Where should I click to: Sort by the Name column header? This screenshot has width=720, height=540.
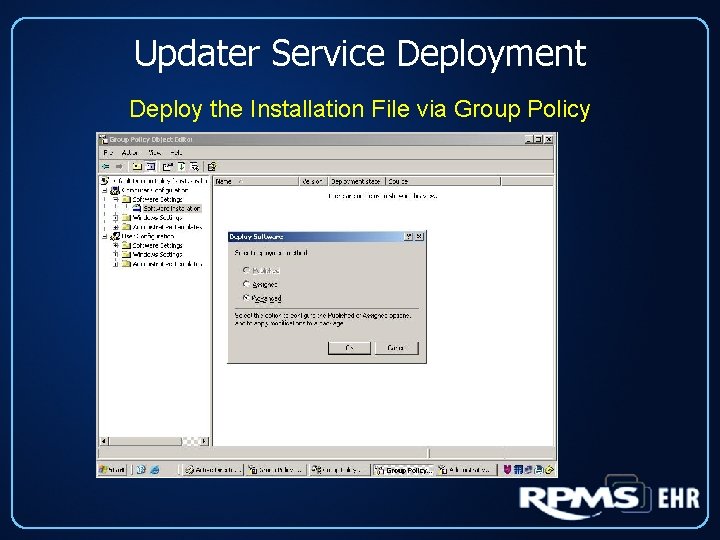coord(256,181)
